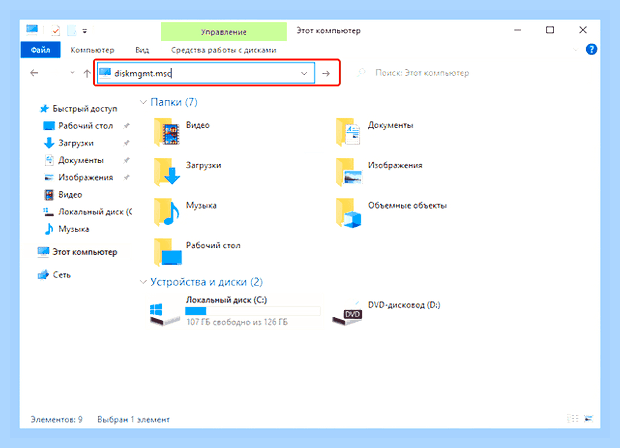Click the Локальный диск icon in sidebar

[x=48, y=212]
